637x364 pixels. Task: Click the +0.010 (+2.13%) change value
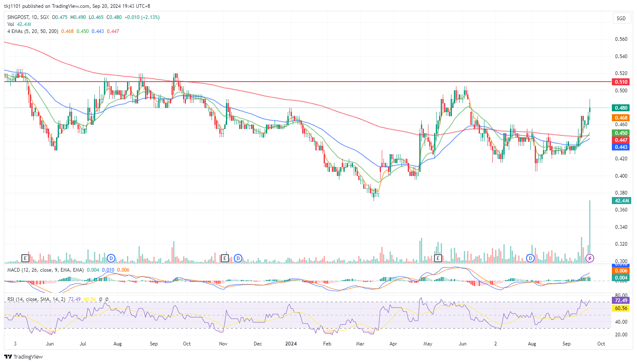tap(142, 17)
